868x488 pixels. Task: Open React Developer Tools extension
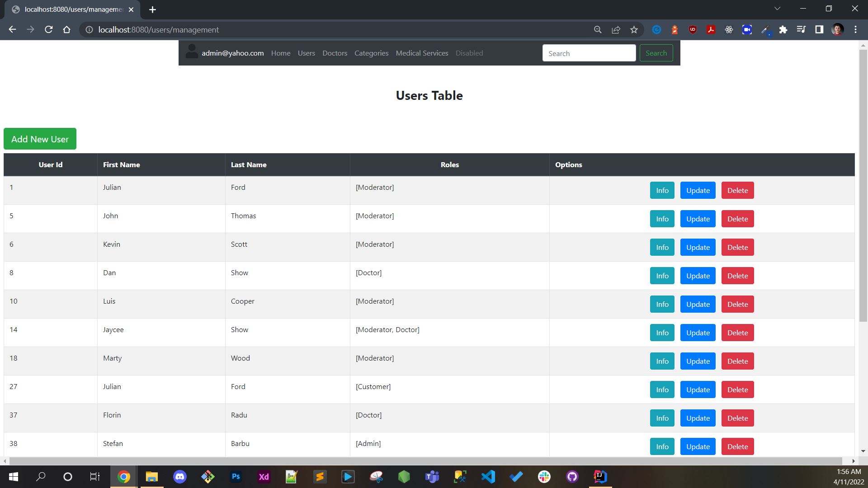coord(729,29)
